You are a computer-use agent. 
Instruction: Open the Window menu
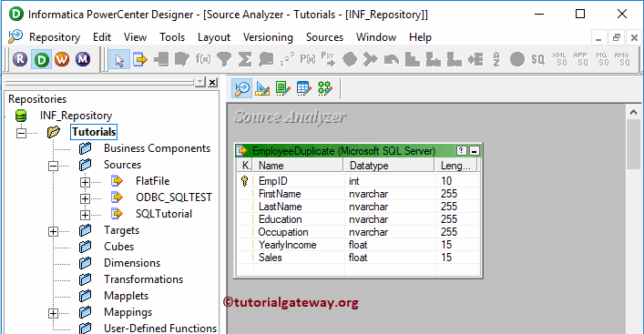click(376, 37)
